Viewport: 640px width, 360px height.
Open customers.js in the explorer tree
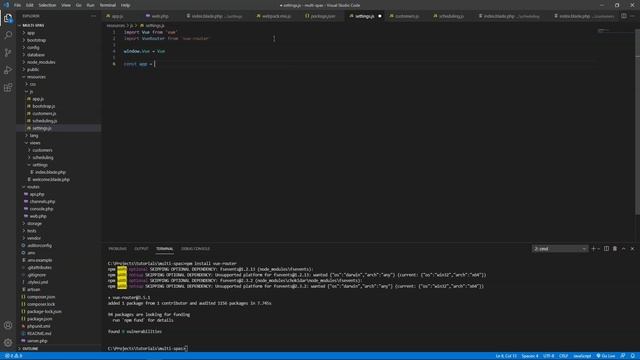(x=44, y=113)
